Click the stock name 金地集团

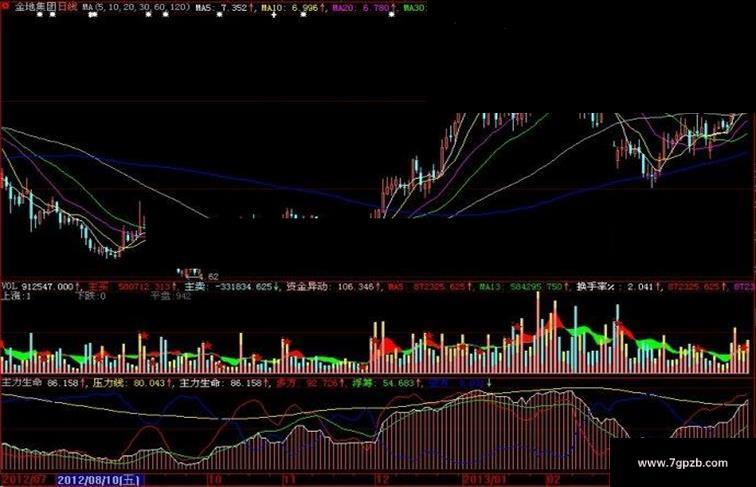point(36,7)
